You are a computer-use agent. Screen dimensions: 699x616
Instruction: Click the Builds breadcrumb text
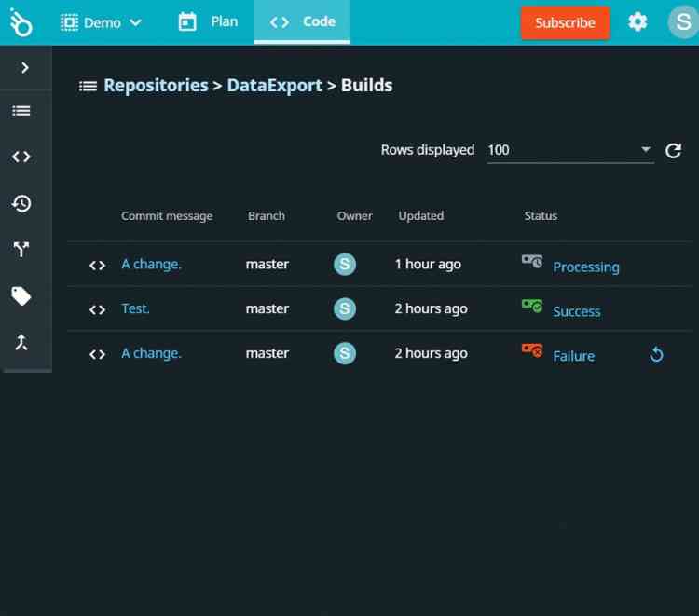[366, 85]
